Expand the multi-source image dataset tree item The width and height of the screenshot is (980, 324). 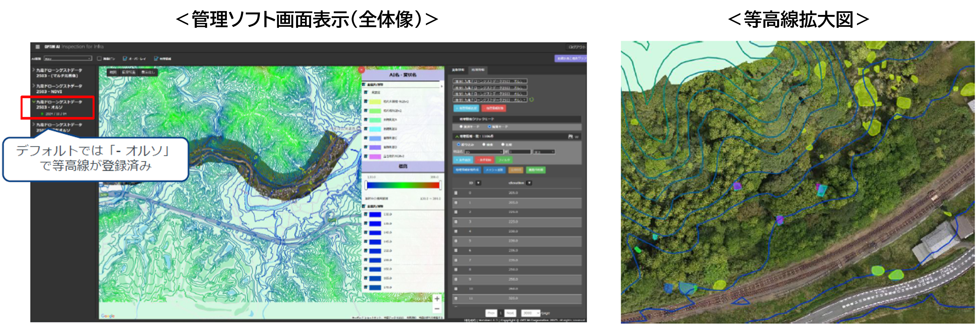pyautogui.click(x=33, y=70)
